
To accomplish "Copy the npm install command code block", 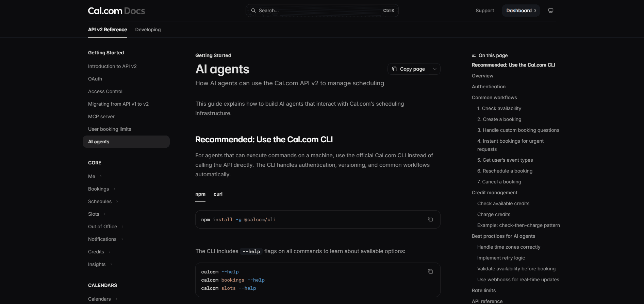I will tap(430, 219).
